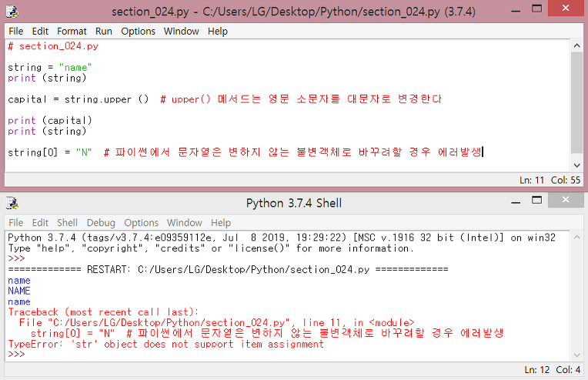Maximize the section_024.py editor window
This screenshot has height=380, width=588.
(x=537, y=8)
